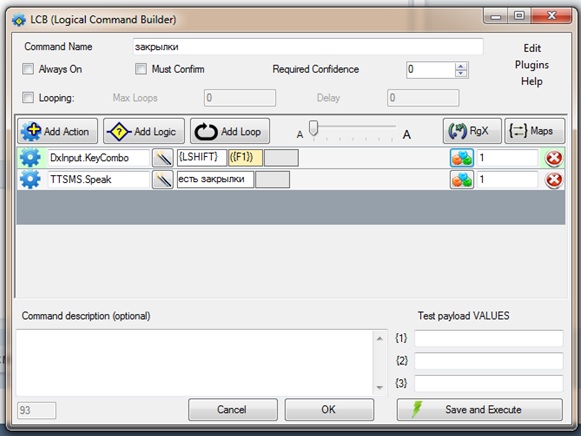
Task: Open the wand picker for TTSMS.Speak
Action: (163, 180)
